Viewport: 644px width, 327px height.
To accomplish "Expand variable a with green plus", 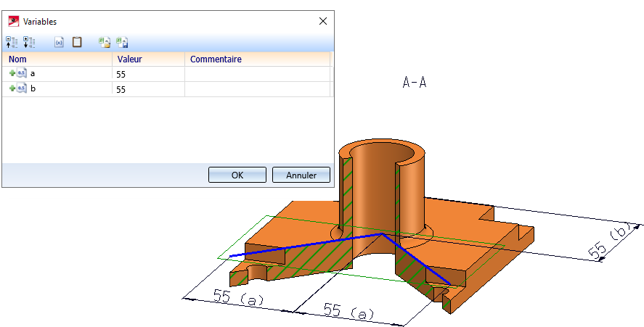I will pos(12,73).
